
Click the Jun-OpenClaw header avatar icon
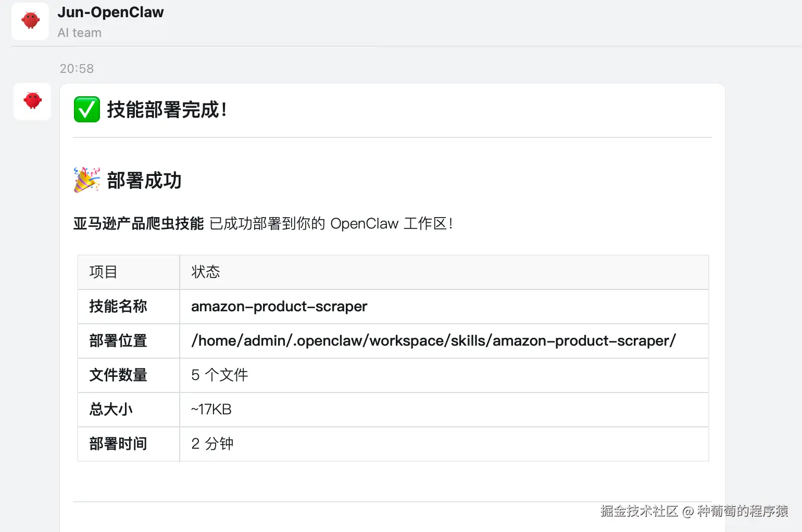[x=30, y=21]
